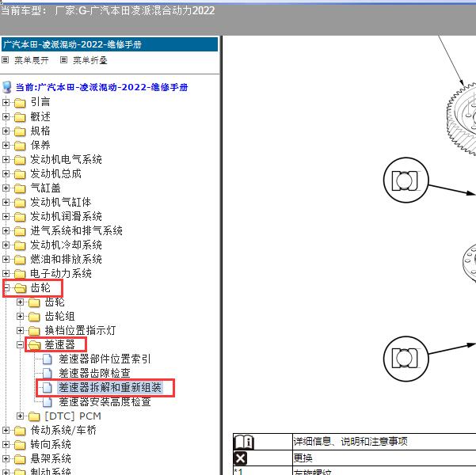
Task: Expand the 引言 folder node
Action: [x=6, y=102]
